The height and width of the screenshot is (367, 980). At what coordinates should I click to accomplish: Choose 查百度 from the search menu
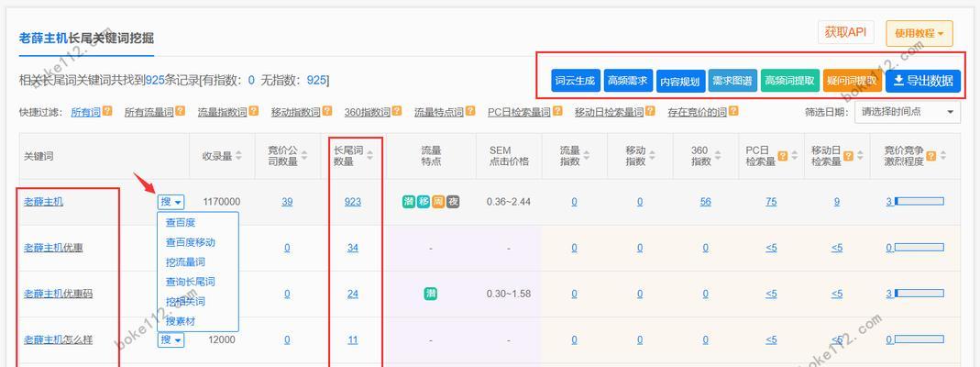(181, 223)
